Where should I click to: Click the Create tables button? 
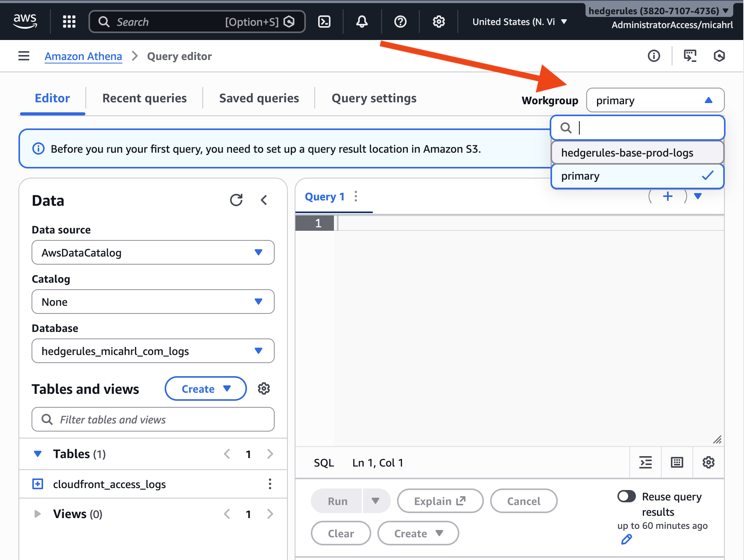pos(205,389)
